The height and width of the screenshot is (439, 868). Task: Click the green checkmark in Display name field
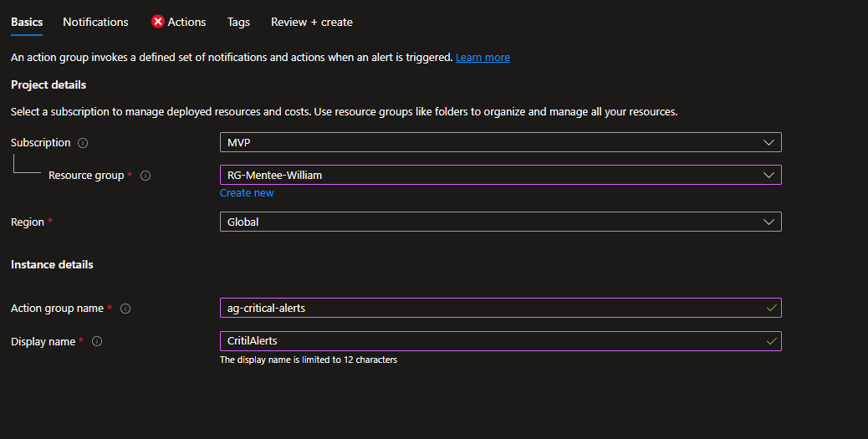[x=770, y=342]
